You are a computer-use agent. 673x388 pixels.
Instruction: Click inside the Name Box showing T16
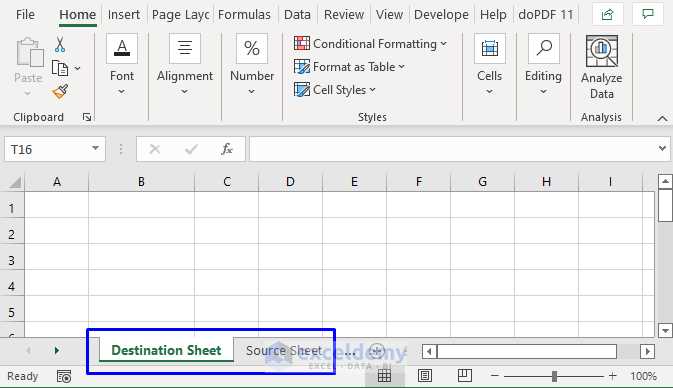click(x=47, y=149)
